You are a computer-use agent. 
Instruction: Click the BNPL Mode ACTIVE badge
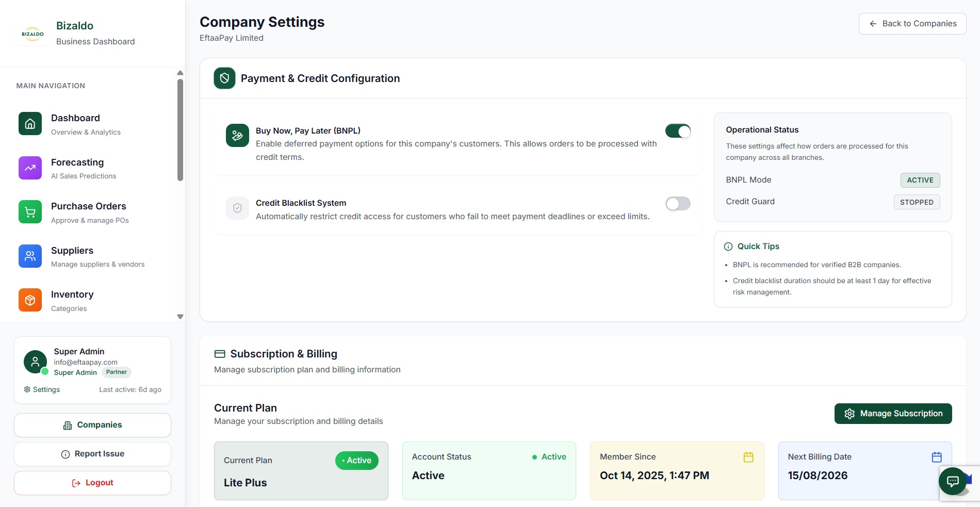pyautogui.click(x=920, y=180)
